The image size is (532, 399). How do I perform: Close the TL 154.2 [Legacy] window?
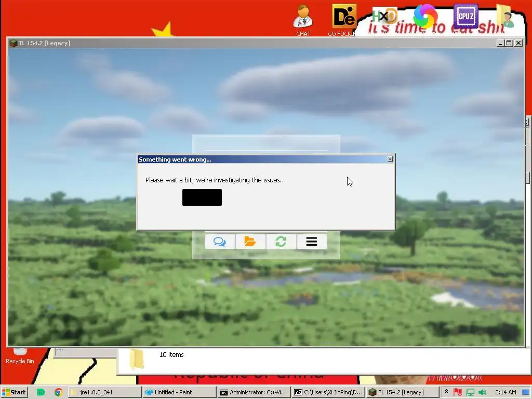[518, 43]
